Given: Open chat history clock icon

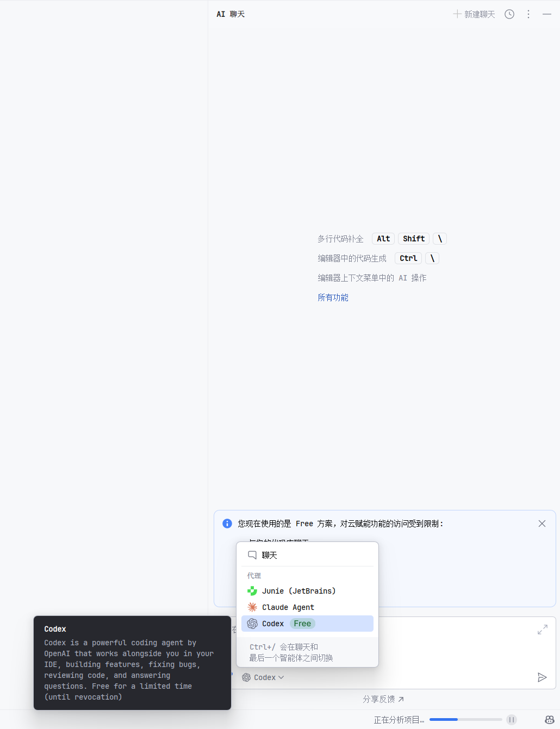Looking at the screenshot, I should click(509, 14).
